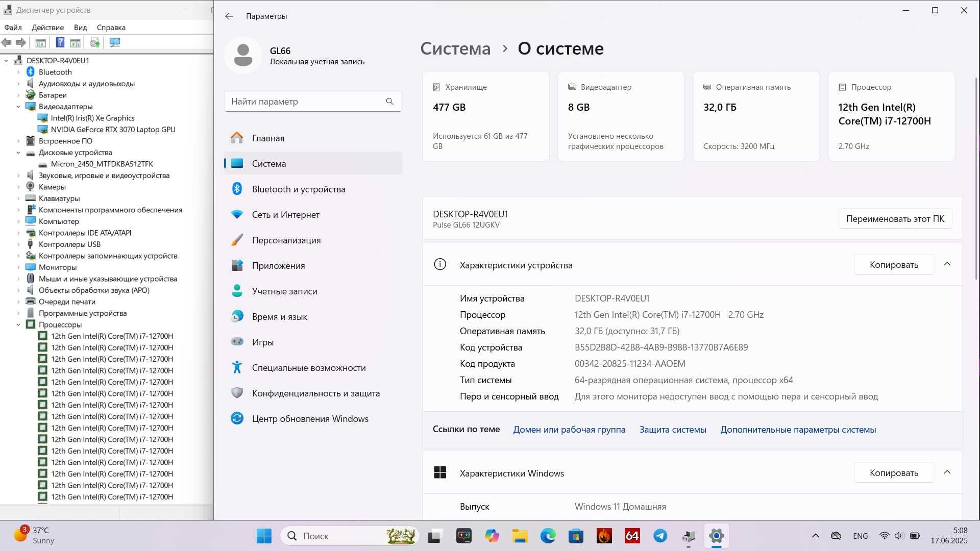Copy Windows specs with Копировать button
The image size is (980, 551).
point(894,473)
